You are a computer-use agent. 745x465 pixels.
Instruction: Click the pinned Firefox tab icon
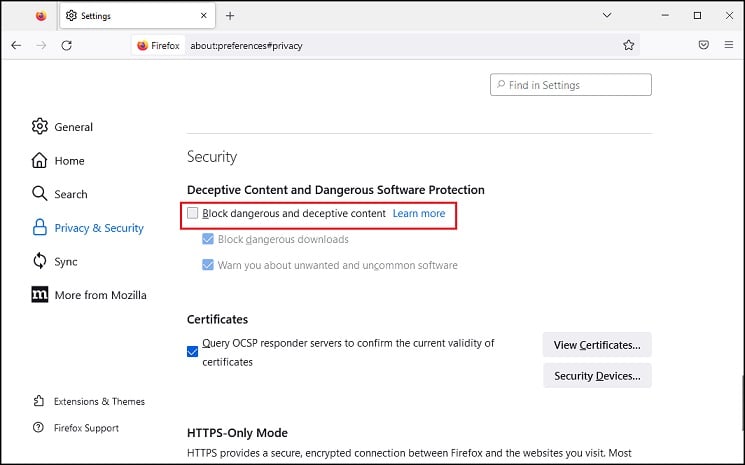point(41,16)
